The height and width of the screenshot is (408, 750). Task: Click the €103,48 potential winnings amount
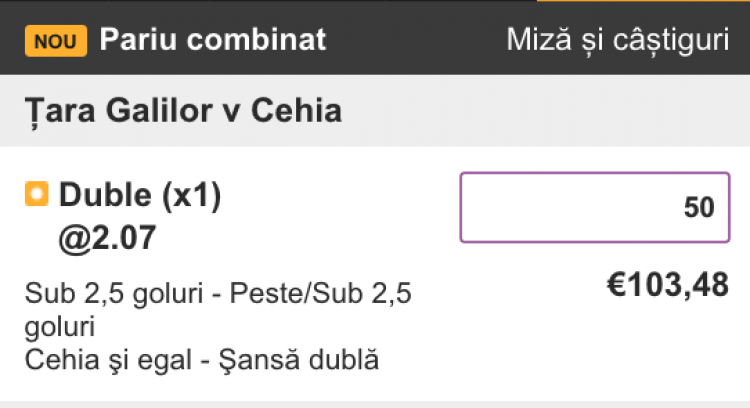click(668, 285)
